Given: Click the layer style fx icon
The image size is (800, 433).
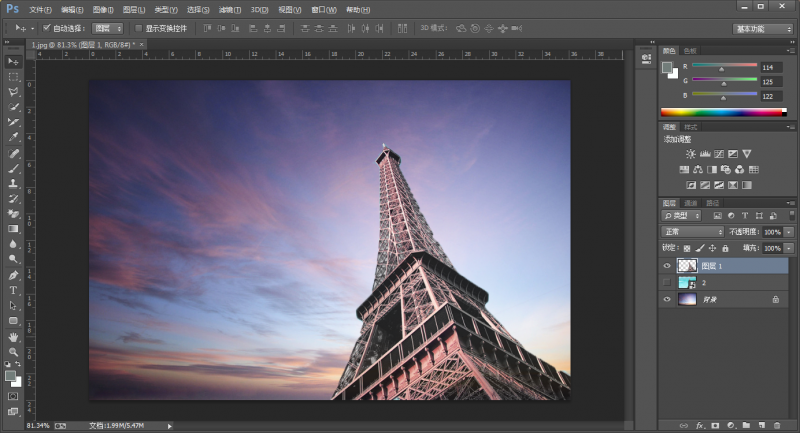Looking at the screenshot, I should click(x=700, y=426).
